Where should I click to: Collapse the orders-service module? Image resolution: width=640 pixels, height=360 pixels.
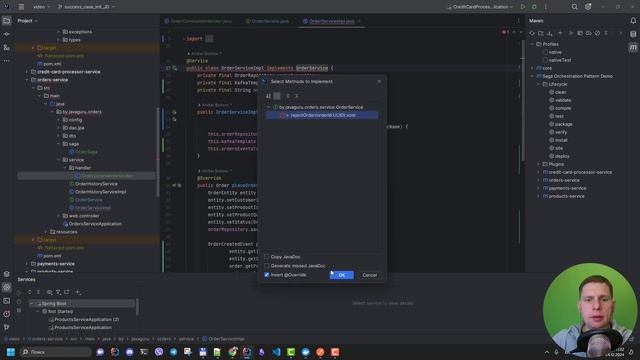pyautogui.click(x=27, y=80)
